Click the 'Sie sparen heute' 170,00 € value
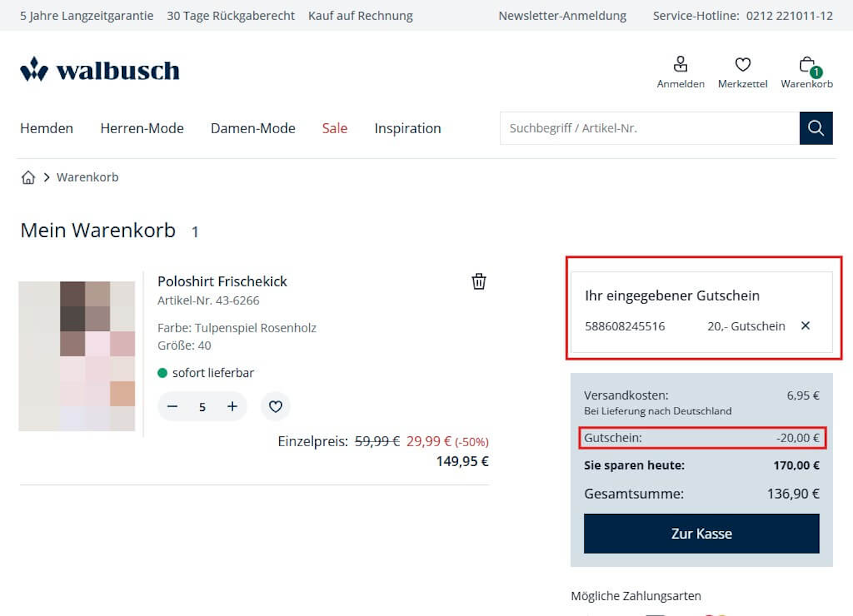853x616 pixels. [796, 465]
